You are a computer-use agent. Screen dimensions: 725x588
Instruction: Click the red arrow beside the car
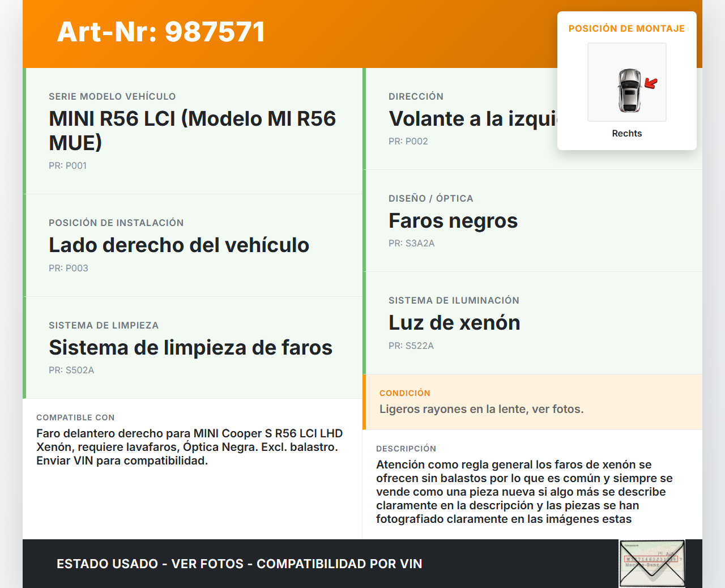tap(651, 84)
